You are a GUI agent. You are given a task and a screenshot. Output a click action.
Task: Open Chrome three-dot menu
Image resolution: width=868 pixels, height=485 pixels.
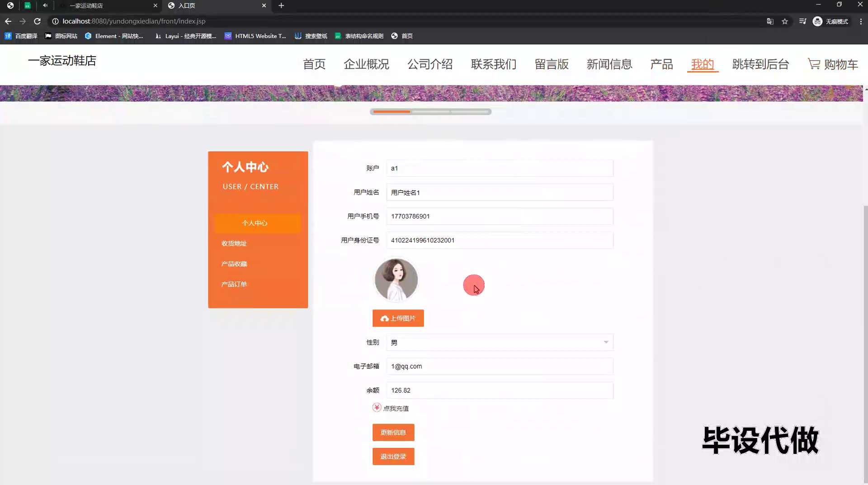click(861, 21)
